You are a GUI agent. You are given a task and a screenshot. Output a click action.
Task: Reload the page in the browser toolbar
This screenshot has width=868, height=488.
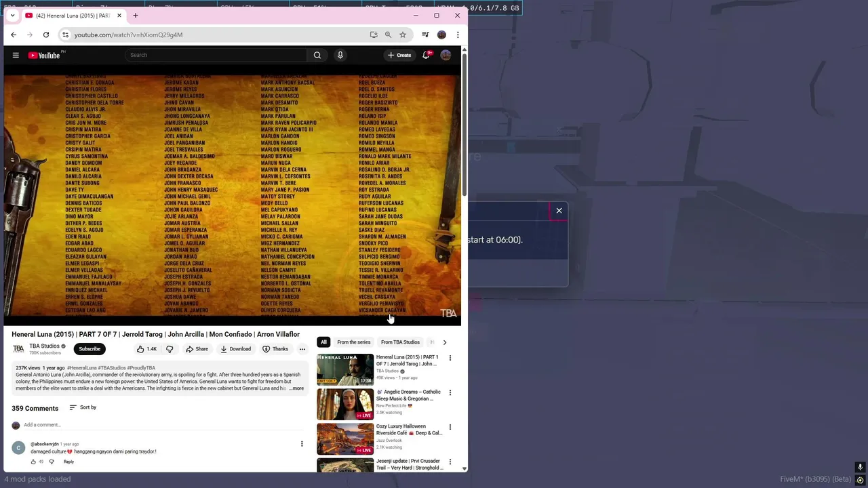(x=46, y=35)
